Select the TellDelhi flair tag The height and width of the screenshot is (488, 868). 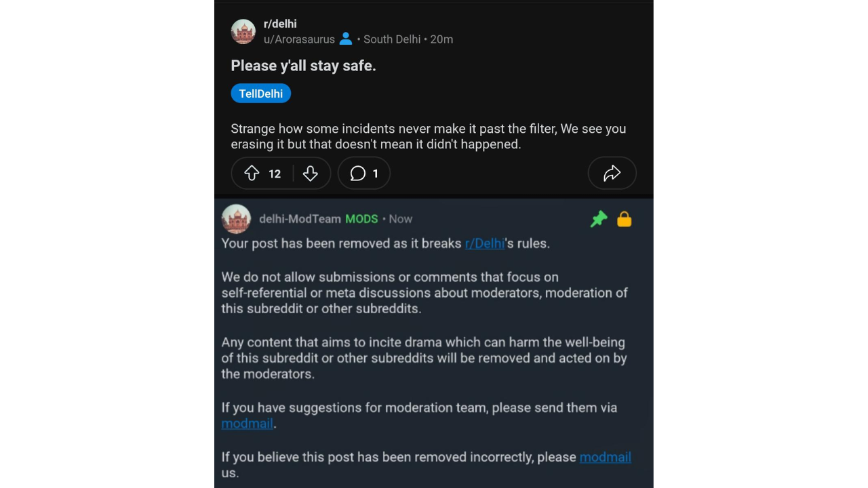coord(260,94)
